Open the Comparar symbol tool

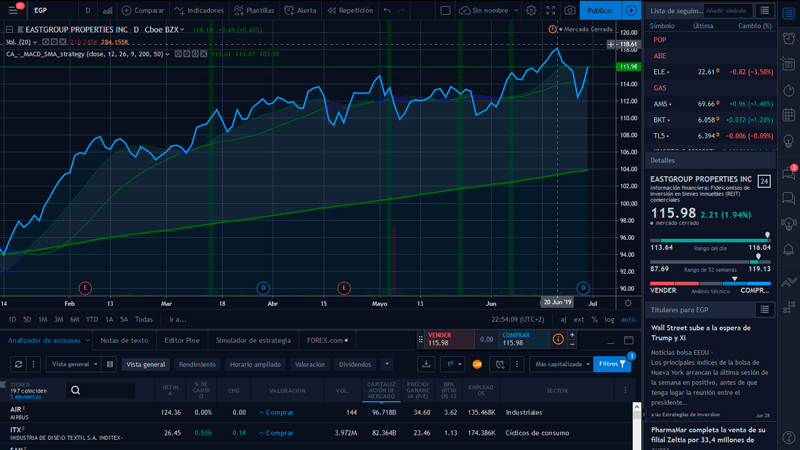pyautogui.click(x=143, y=10)
